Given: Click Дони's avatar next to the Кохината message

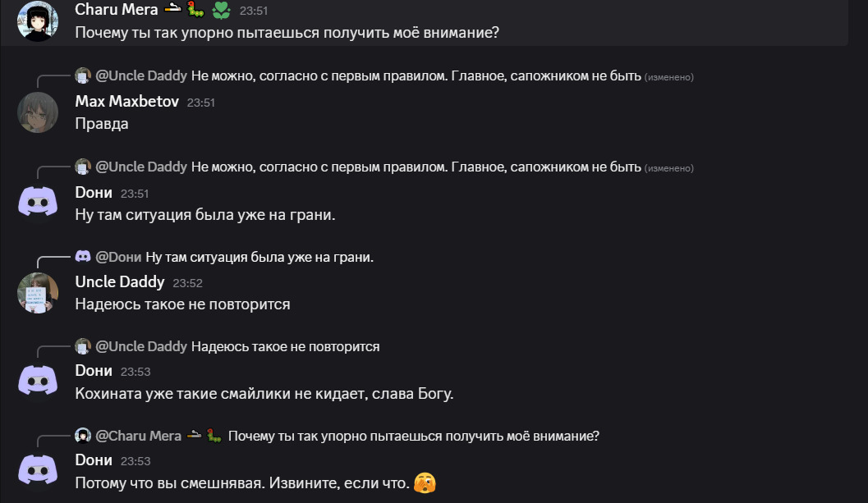Looking at the screenshot, I should click(38, 381).
